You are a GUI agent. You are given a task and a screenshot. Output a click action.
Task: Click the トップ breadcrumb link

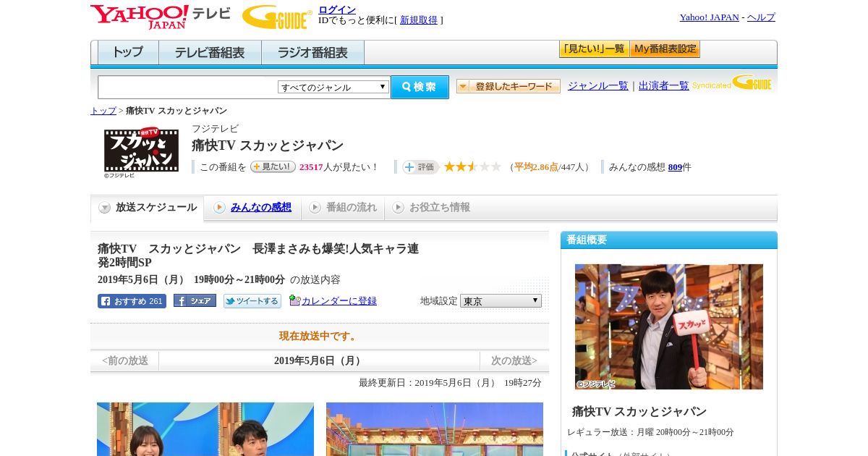pyautogui.click(x=103, y=111)
